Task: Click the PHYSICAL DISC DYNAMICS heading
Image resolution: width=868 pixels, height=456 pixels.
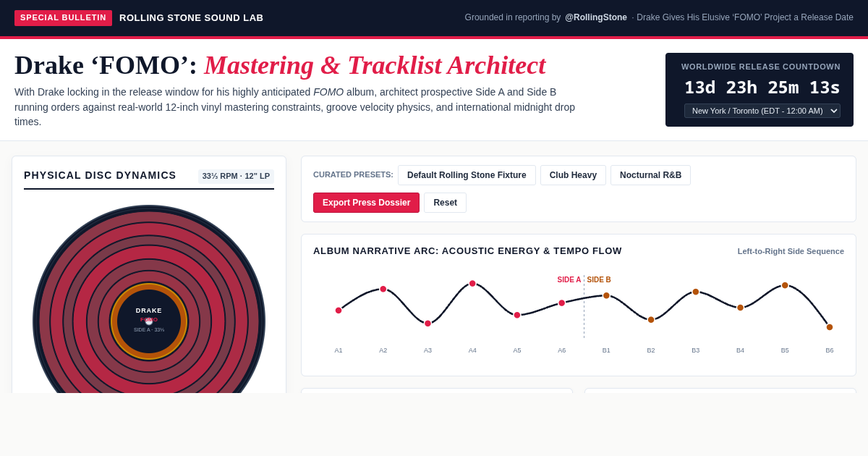Action: pyautogui.click(x=100, y=175)
